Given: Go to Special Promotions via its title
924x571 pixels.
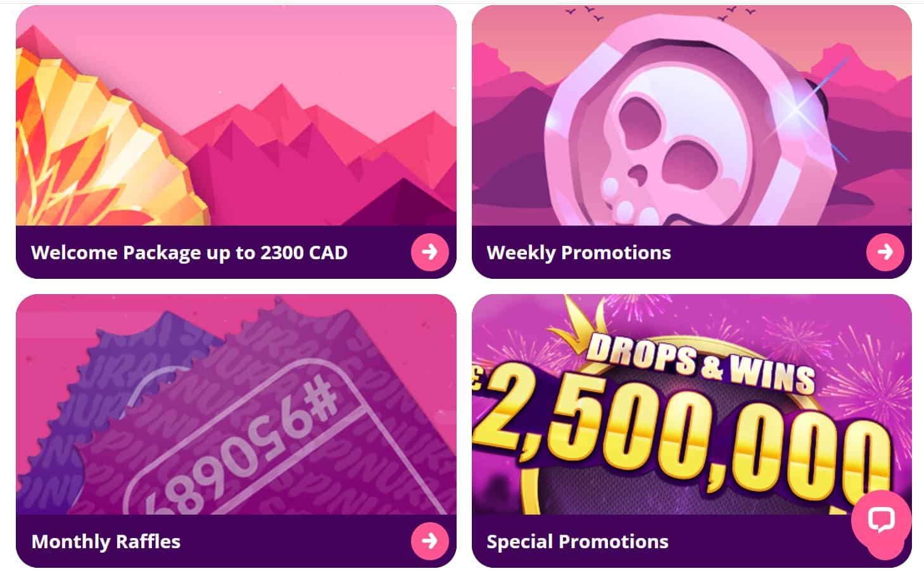Looking at the screenshot, I should coord(578,541).
